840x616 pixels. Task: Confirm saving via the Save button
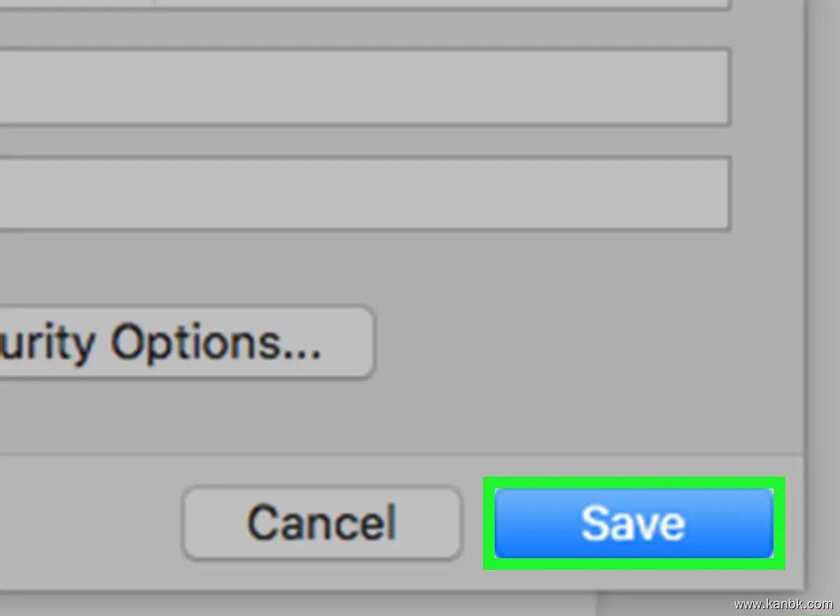[x=633, y=523]
